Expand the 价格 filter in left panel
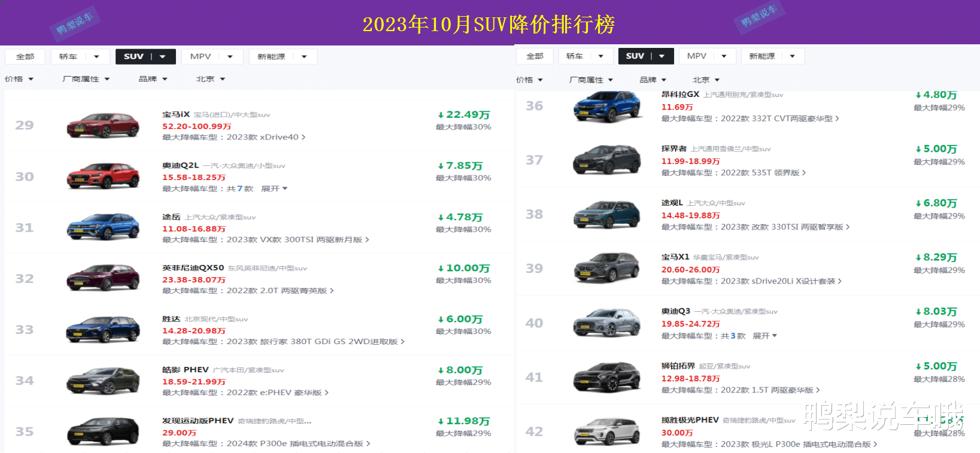Image resolution: width=980 pixels, height=453 pixels. (19, 79)
